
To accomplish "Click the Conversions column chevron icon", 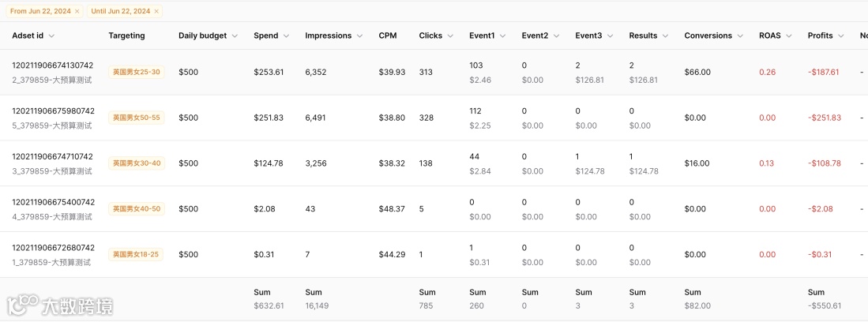I will tap(740, 36).
